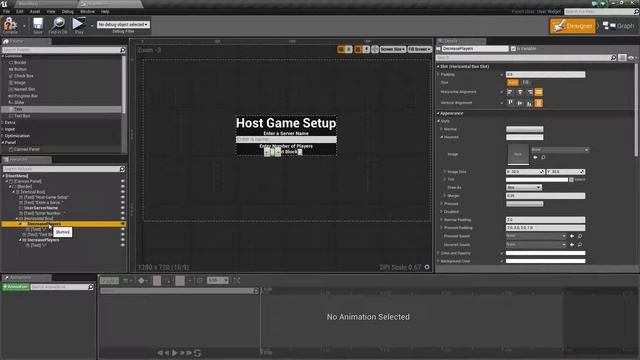Screen dimensions: 640x360
Task: Edit the DecreasePlayers widget name field
Action: click(x=475, y=49)
